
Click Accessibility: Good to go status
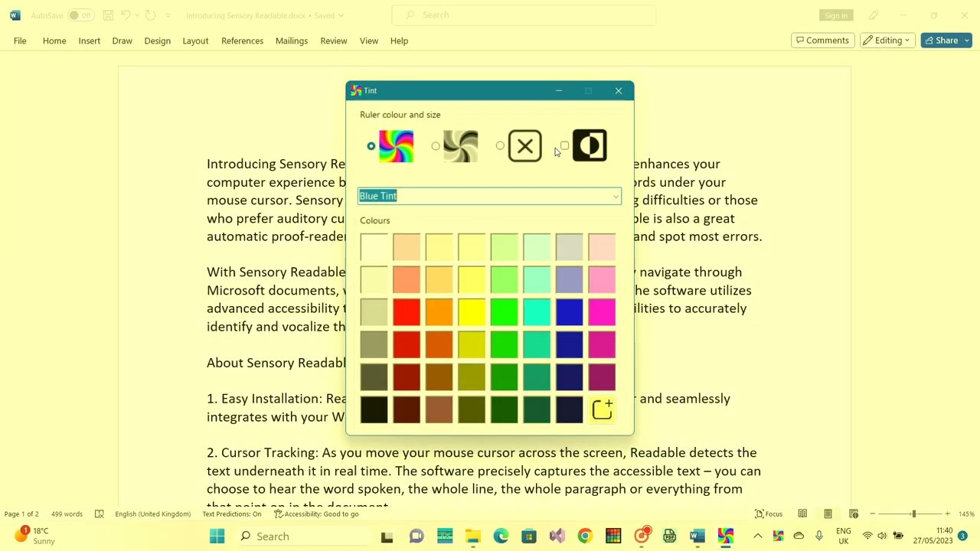(317, 514)
